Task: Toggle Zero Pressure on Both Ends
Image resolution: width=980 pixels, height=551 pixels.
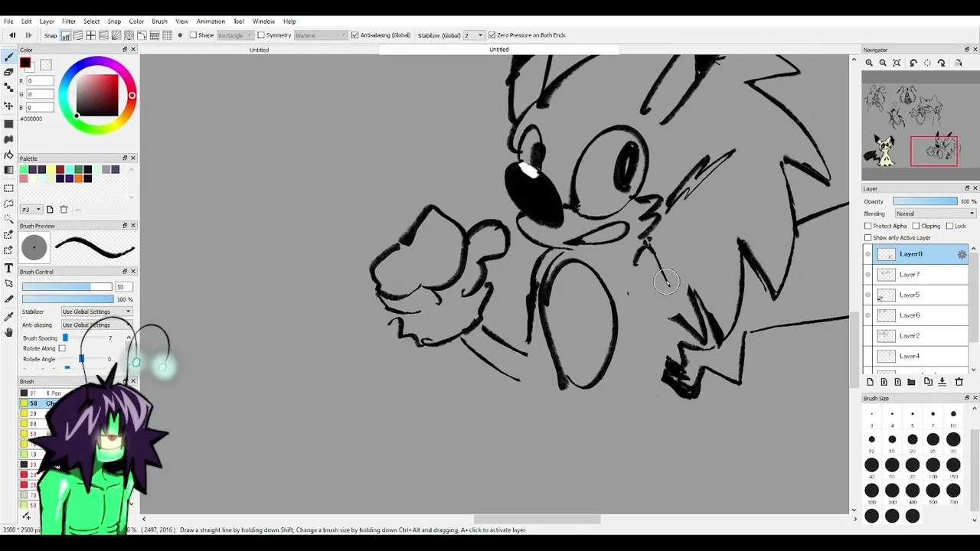Action: (x=492, y=35)
